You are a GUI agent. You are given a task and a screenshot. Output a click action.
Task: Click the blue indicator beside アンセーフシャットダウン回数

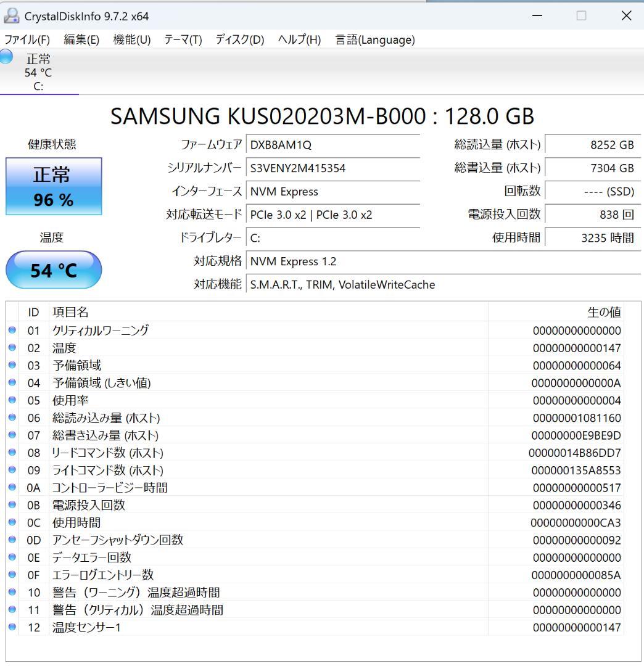(11, 540)
